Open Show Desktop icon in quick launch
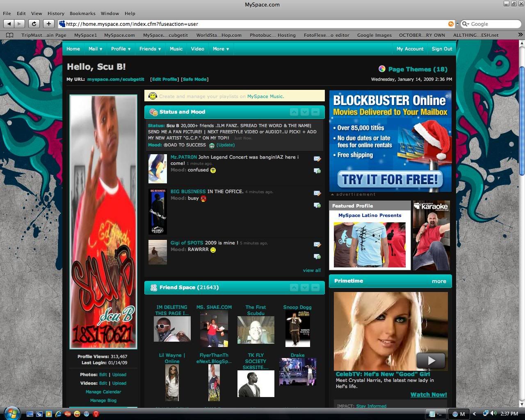The width and height of the screenshot is (525, 420). 30,414
